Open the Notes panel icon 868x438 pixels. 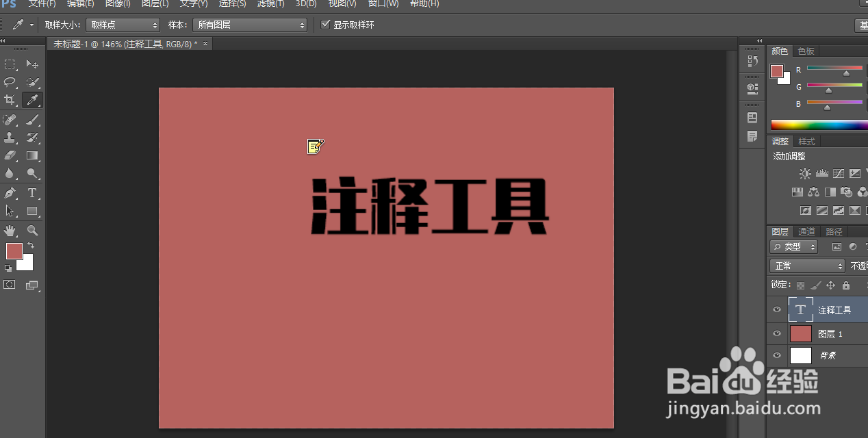click(x=752, y=136)
